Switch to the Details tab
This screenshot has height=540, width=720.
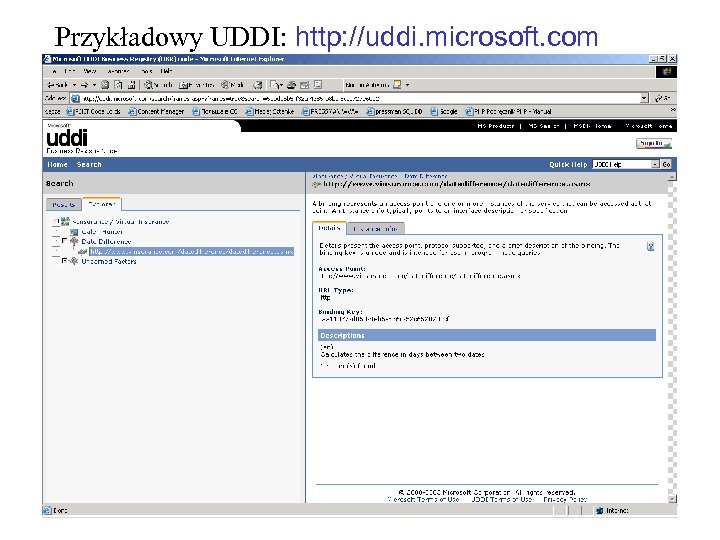tap(329, 228)
